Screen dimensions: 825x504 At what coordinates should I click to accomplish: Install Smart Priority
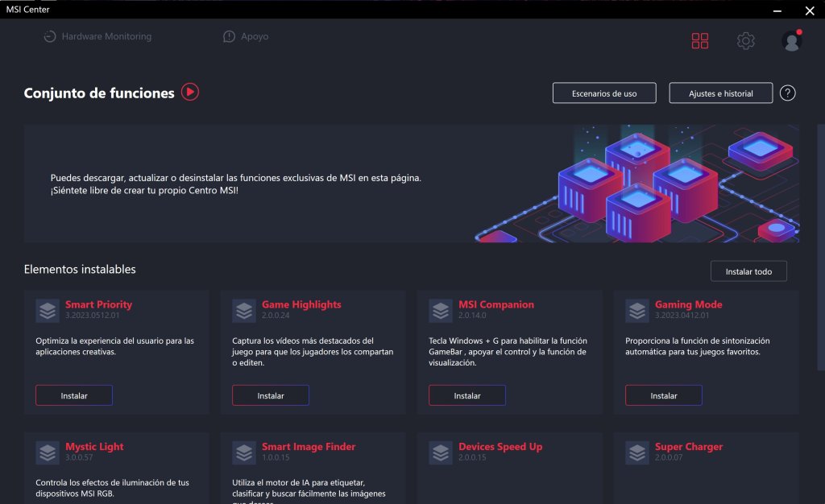point(74,395)
